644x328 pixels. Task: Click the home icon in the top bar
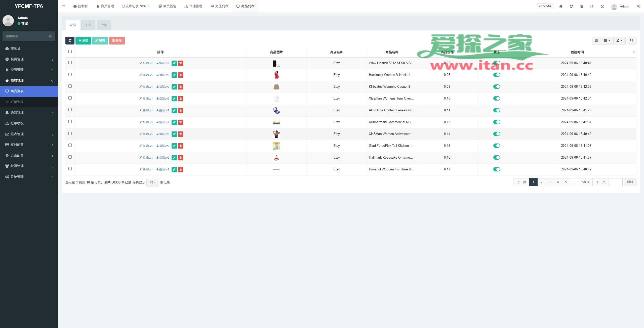tap(561, 6)
